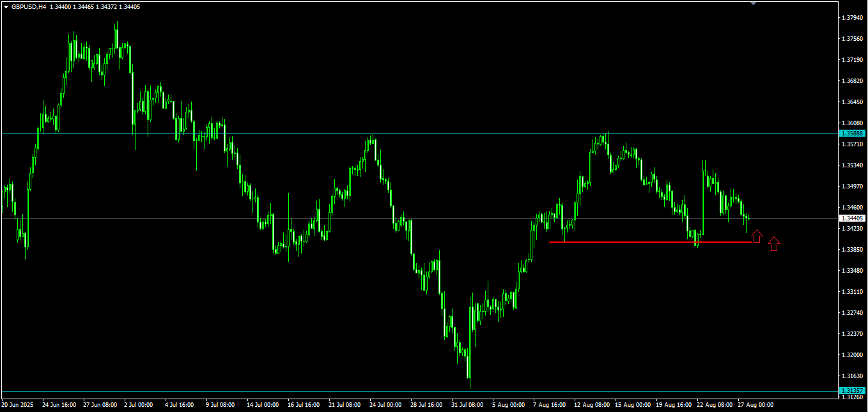Open the triangle menu beside GBPUSD,H4
Image resolution: width=868 pixels, height=412 pixels.
pos(6,6)
